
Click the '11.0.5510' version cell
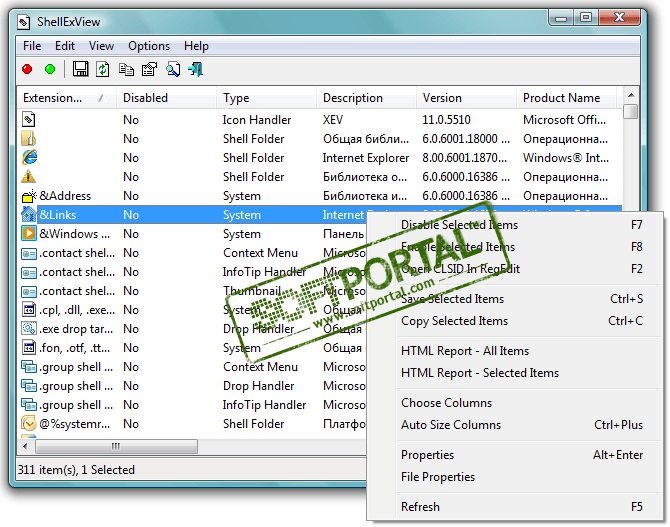(447, 120)
